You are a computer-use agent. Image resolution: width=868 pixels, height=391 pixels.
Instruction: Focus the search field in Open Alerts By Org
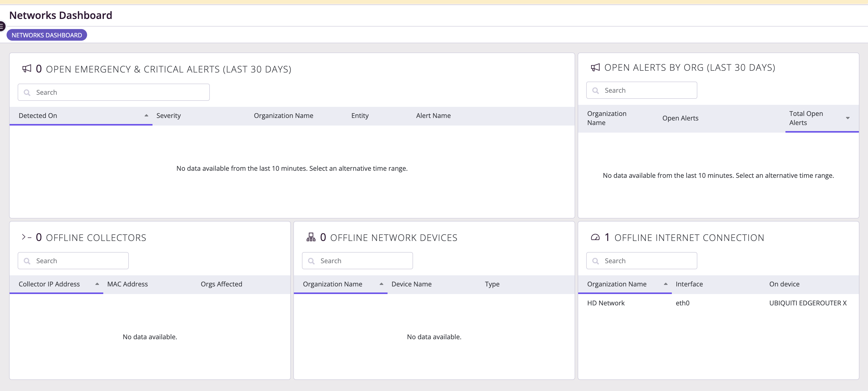point(642,90)
